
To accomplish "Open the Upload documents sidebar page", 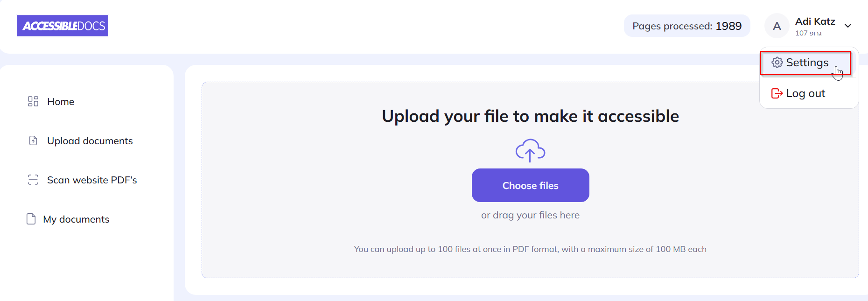I will [90, 141].
